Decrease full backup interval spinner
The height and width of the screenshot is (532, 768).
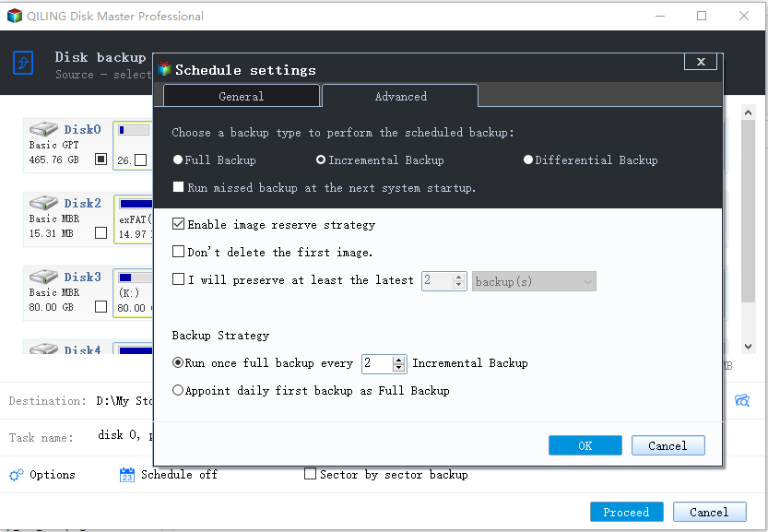398,367
